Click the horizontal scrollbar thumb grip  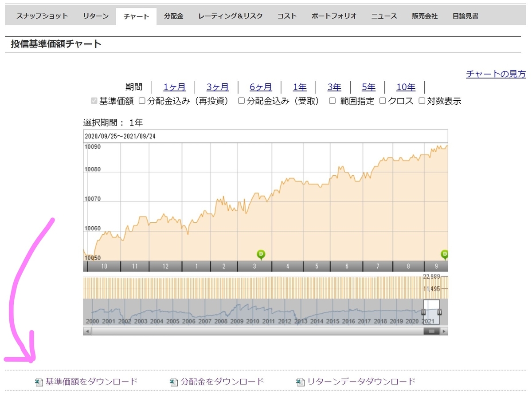(431, 331)
